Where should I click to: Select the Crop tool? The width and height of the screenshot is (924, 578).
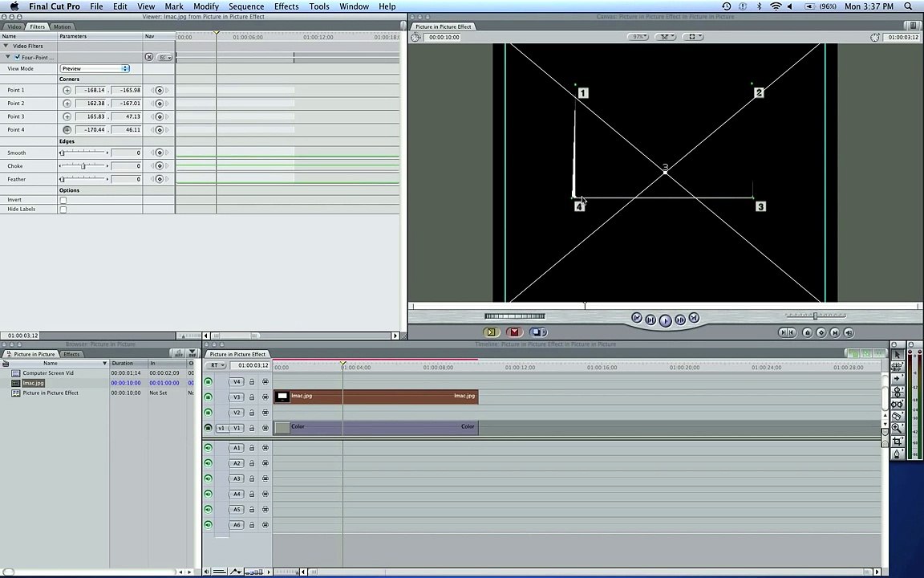(x=897, y=442)
